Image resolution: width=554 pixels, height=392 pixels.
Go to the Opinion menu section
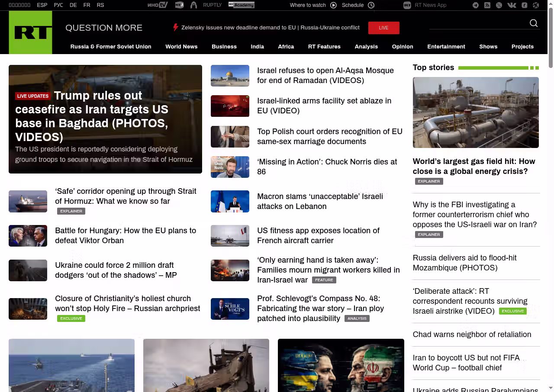(403, 47)
